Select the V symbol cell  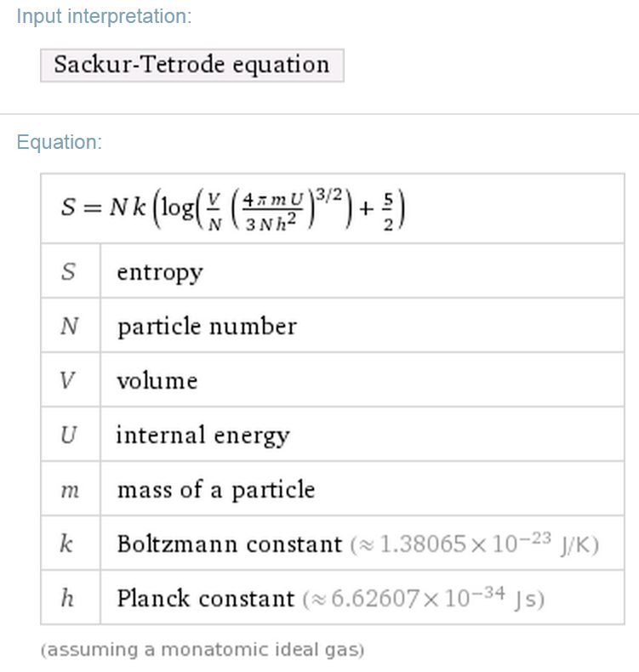[x=69, y=380]
